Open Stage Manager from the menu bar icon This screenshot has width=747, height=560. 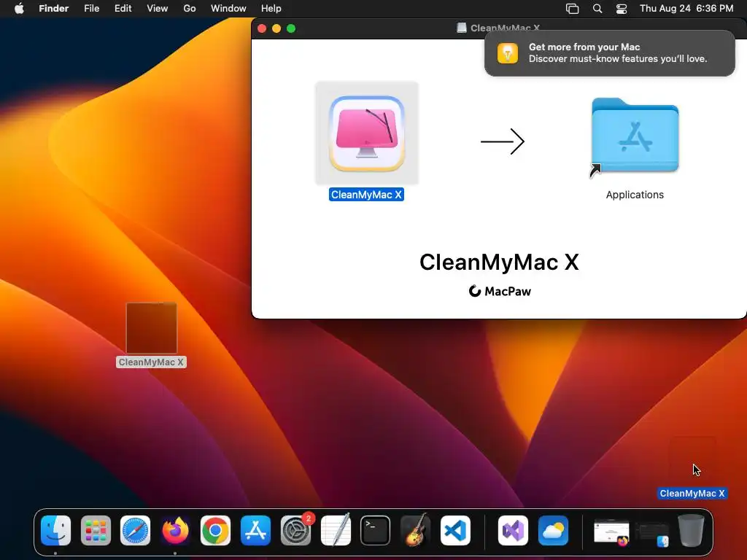(x=572, y=9)
